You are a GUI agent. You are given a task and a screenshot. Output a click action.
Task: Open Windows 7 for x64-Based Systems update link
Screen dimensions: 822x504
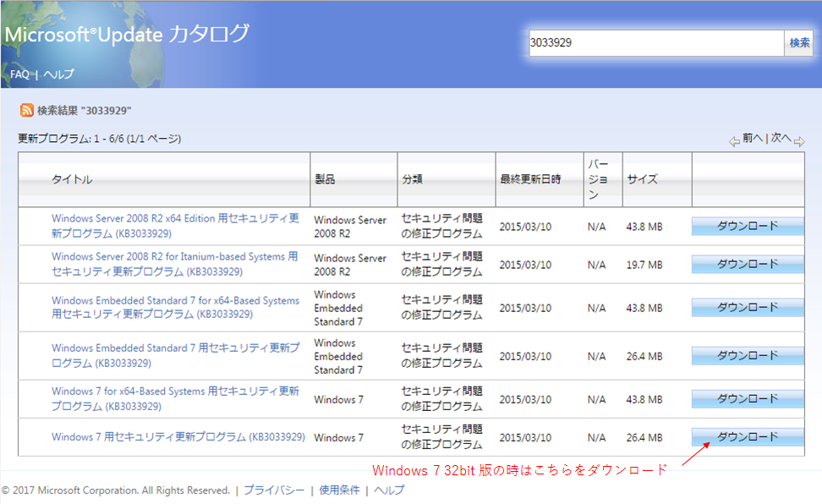click(175, 398)
